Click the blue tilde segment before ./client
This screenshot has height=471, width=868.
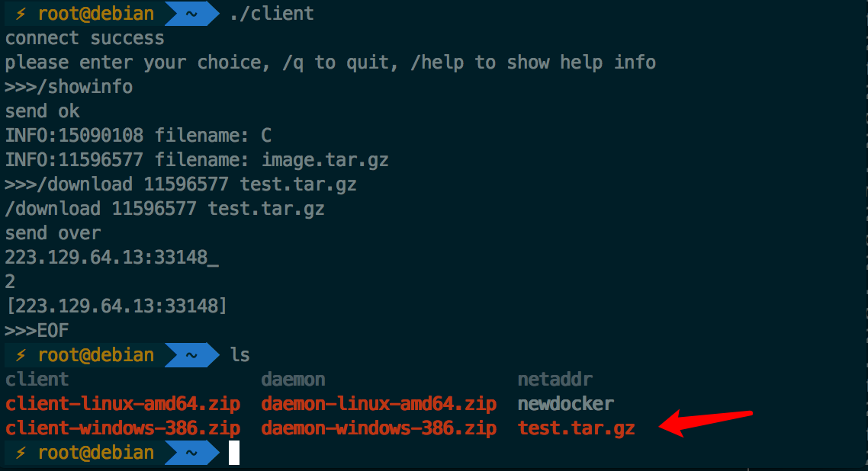tap(193, 14)
